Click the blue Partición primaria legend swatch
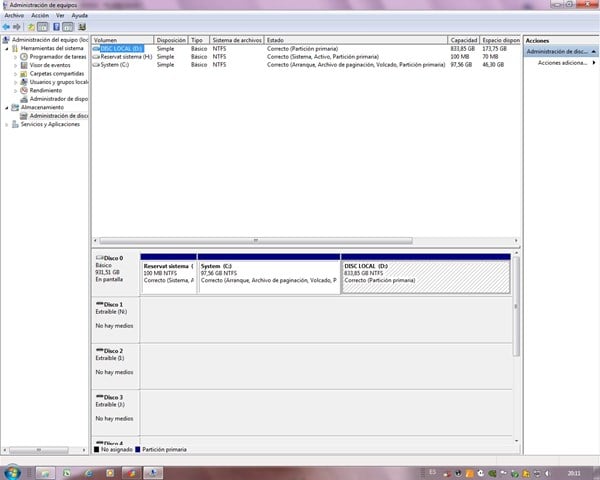Image resolution: width=600 pixels, height=480 pixels. click(138, 449)
